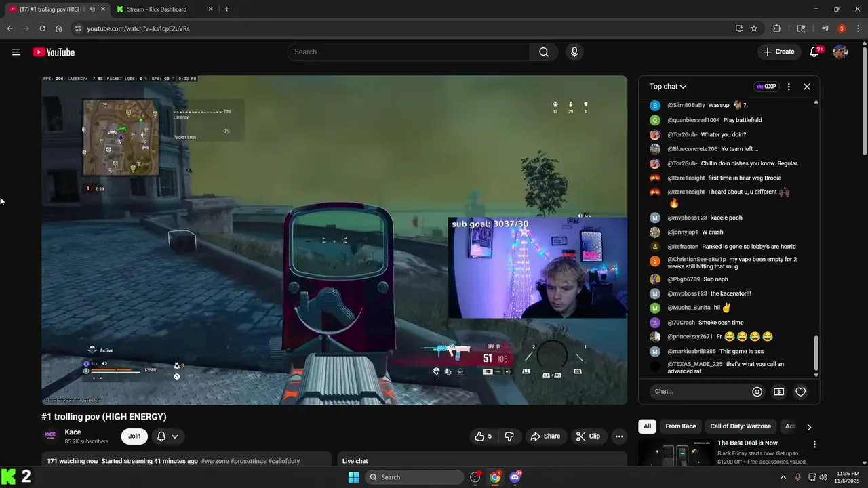Navigate back in Chrome
The width and height of the screenshot is (868, 488).
(9, 28)
